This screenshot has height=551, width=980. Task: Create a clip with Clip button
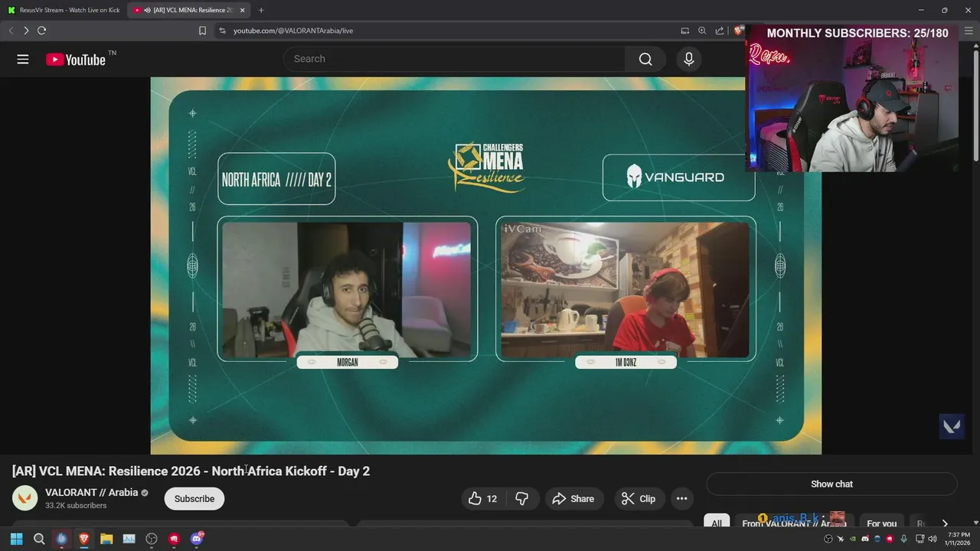[x=639, y=499]
